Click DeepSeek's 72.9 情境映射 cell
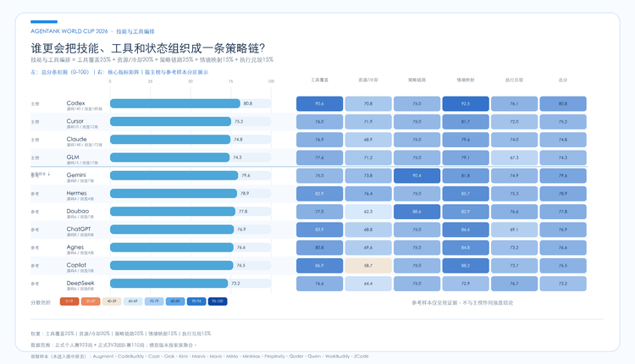The image size is (635, 364). click(466, 284)
